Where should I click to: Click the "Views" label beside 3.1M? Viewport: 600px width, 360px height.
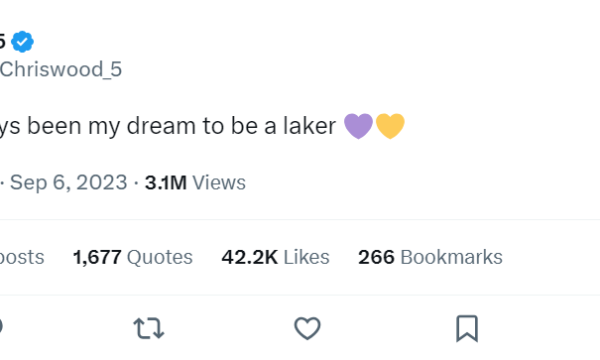pos(219,182)
